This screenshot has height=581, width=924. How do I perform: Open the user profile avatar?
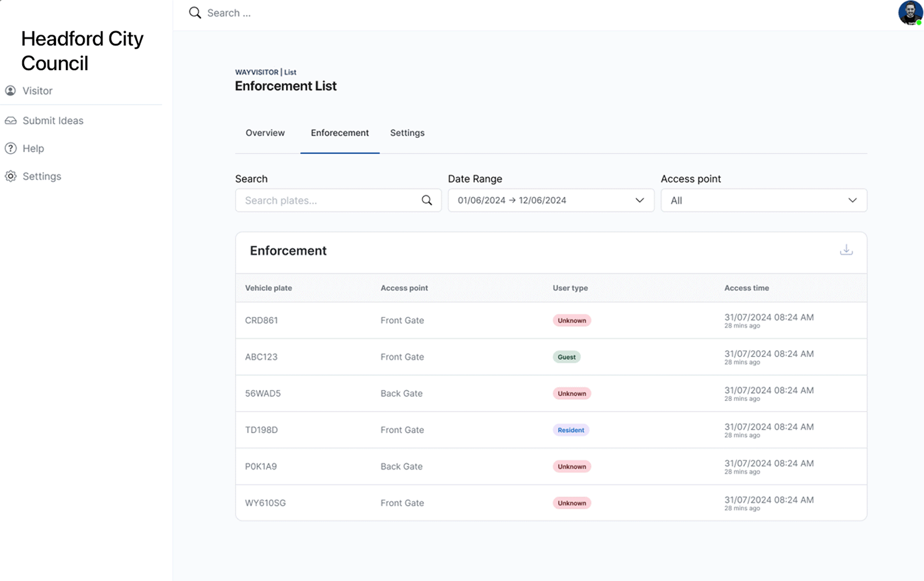[x=910, y=13]
